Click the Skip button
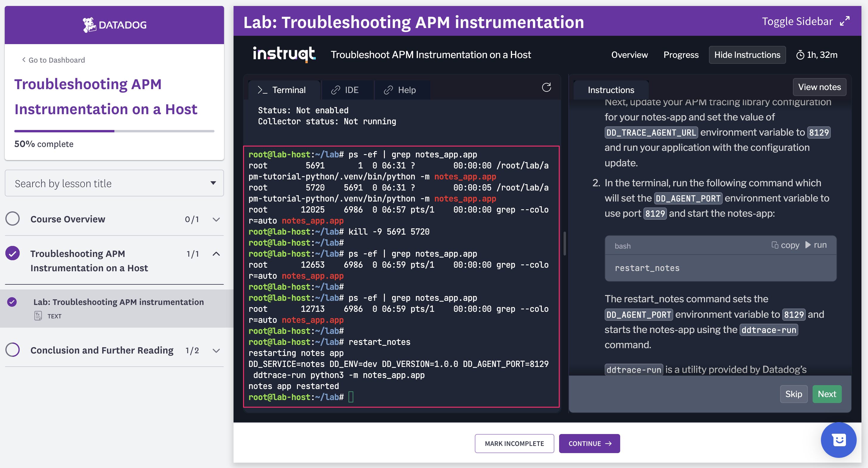The image size is (868, 468). pos(793,394)
